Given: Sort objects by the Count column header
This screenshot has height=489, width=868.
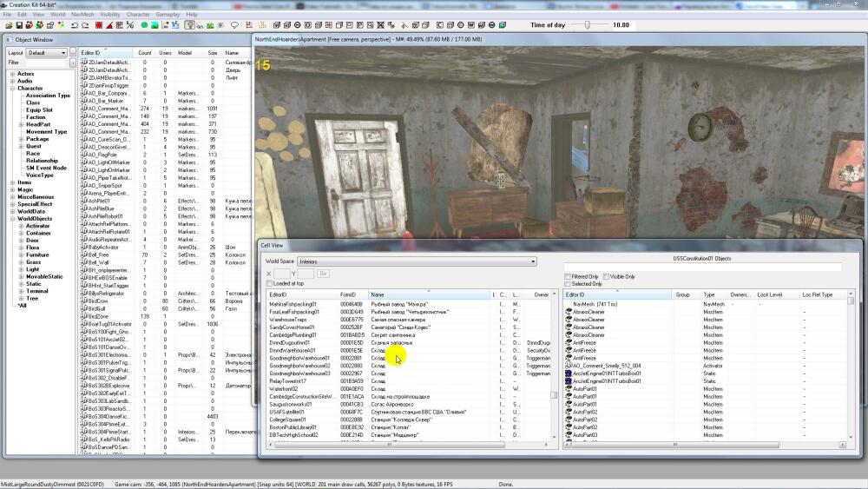Looking at the screenshot, I should click(144, 53).
